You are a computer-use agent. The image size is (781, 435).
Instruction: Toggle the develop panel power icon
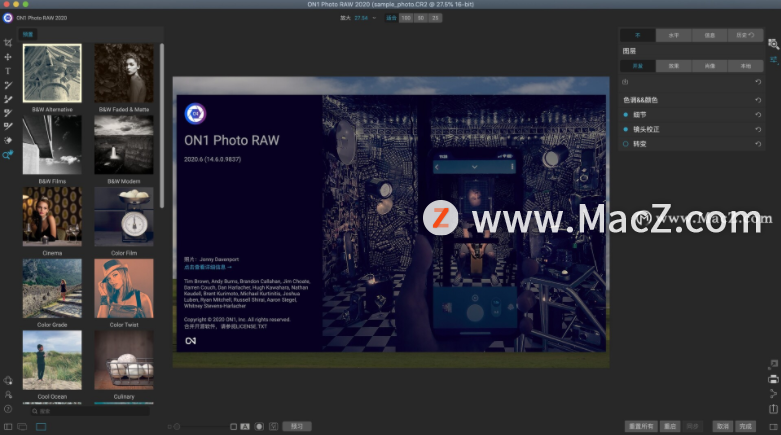(625, 82)
